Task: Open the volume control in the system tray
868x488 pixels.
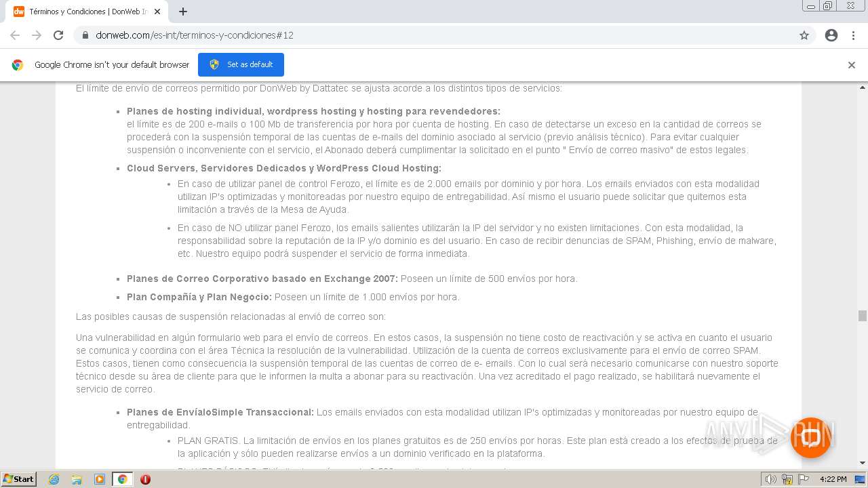Action: click(771, 479)
